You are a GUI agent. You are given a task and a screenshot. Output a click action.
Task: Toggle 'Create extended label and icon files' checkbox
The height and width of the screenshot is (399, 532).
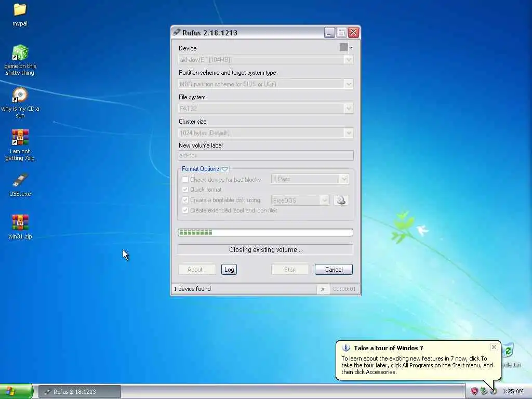coord(185,210)
